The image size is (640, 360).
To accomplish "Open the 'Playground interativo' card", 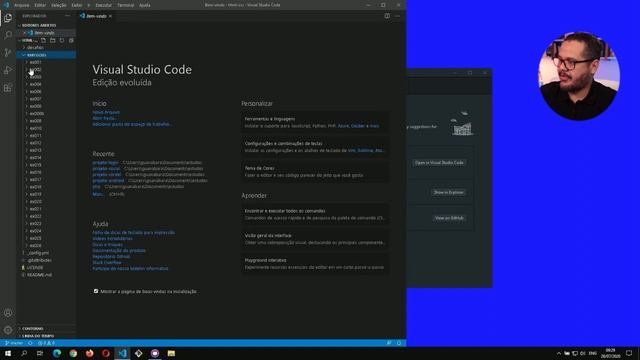I will 315,264.
